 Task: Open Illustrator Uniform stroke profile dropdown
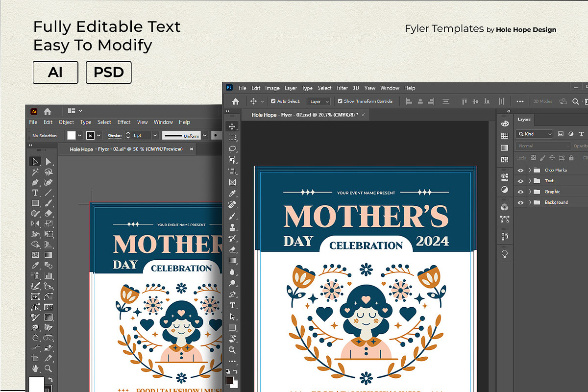point(204,135)
